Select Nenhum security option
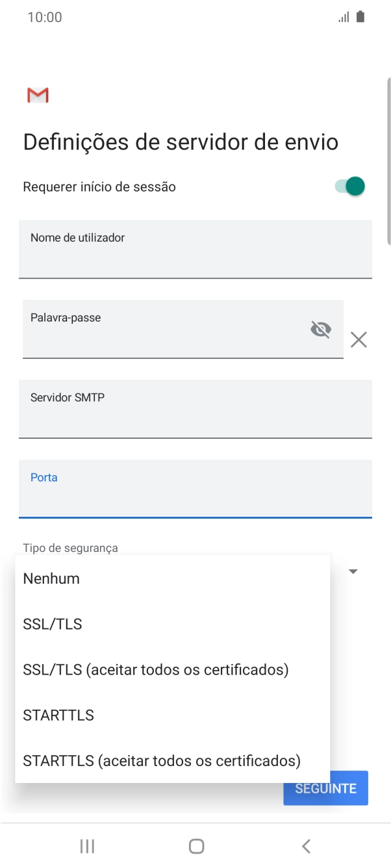This screenshot has height=868, width=391. click(51, 578)
